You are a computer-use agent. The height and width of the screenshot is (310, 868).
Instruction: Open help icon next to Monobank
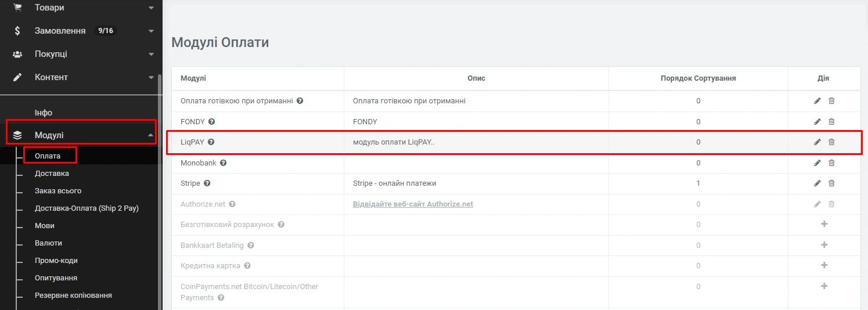click(x=224, y=163)
